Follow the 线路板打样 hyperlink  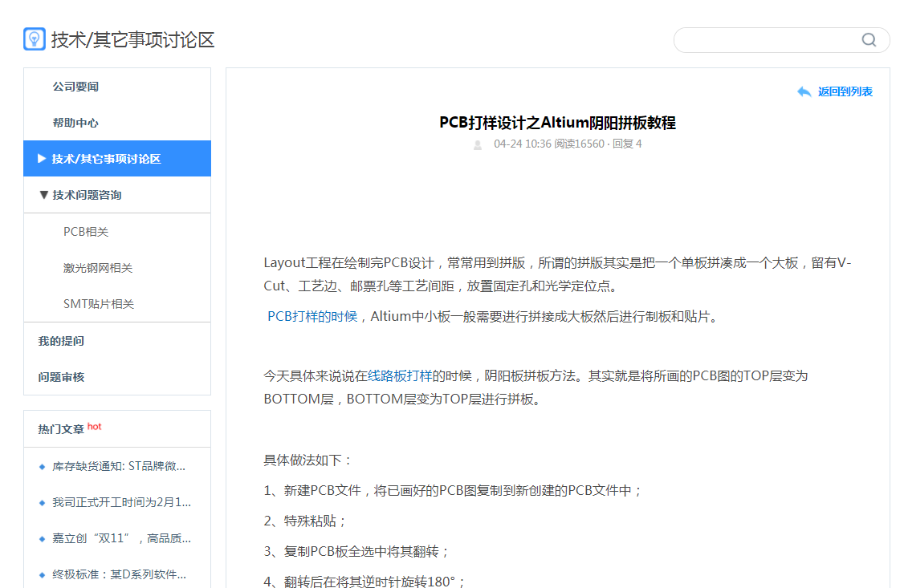coord(400,375)
